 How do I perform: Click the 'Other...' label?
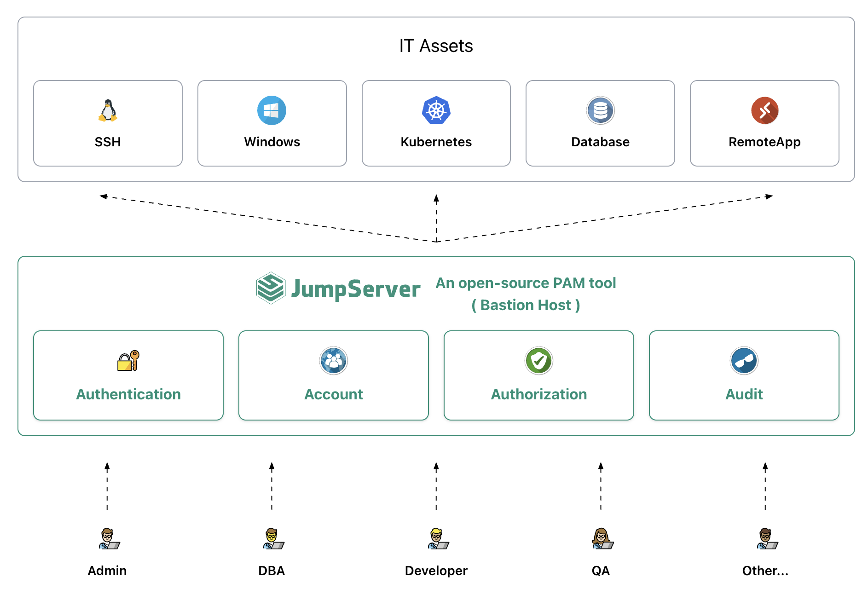tap(765, 571)
